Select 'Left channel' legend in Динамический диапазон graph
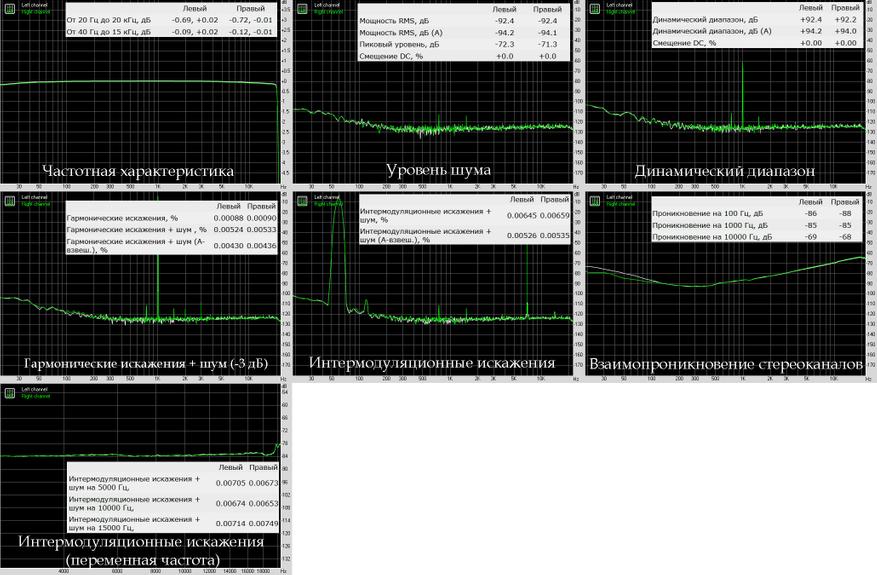877x575 pixels. [x=620, y=5]
